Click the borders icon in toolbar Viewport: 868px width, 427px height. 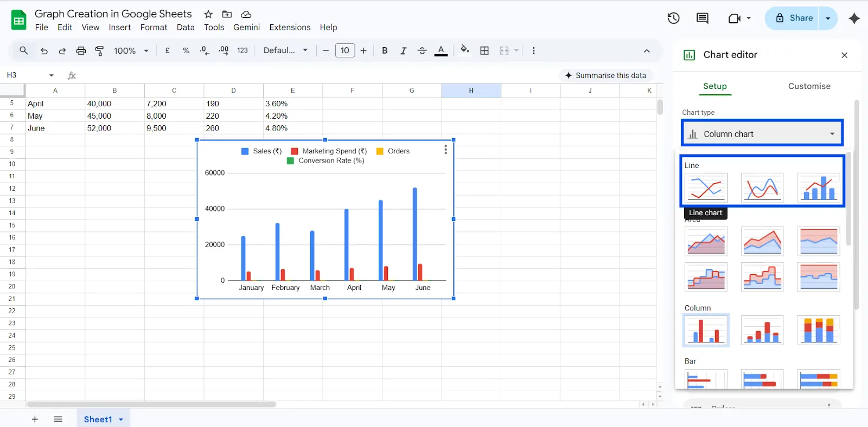click(x=484, y=50)
